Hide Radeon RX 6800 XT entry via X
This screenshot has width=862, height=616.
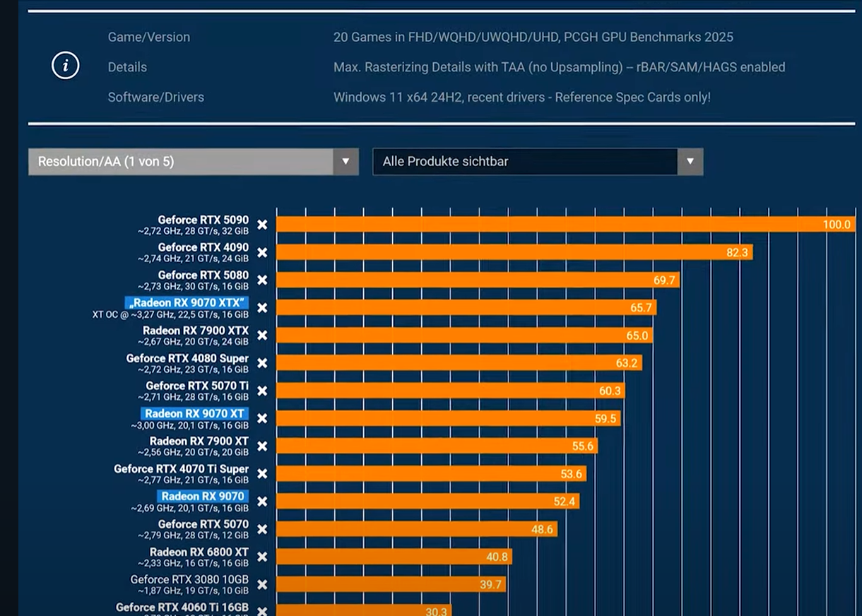click(x=262, y=557)
